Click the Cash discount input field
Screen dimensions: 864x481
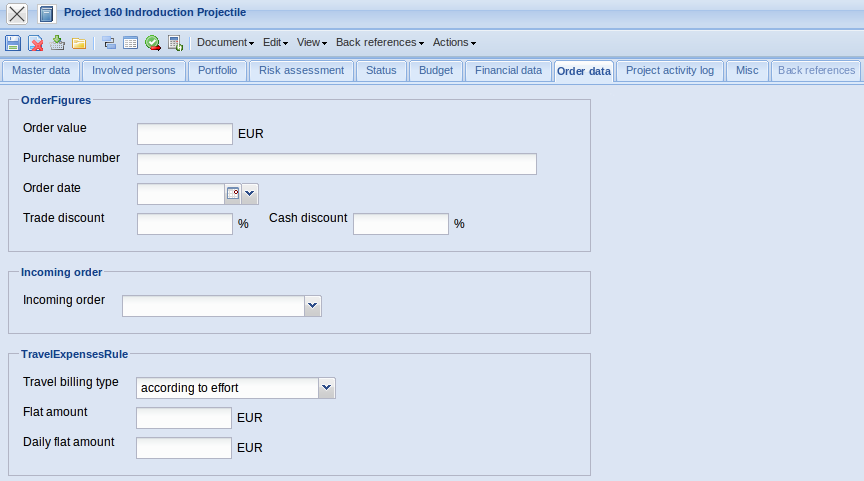pos(400,224)
